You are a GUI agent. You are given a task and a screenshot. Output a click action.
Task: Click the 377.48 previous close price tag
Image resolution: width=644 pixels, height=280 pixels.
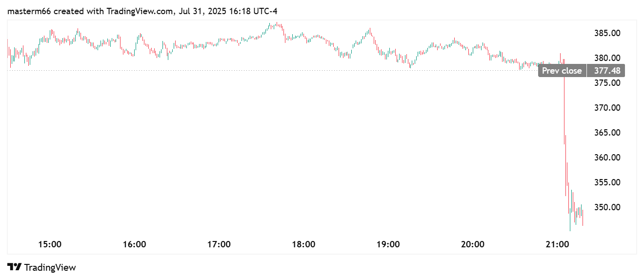point(607,71)
